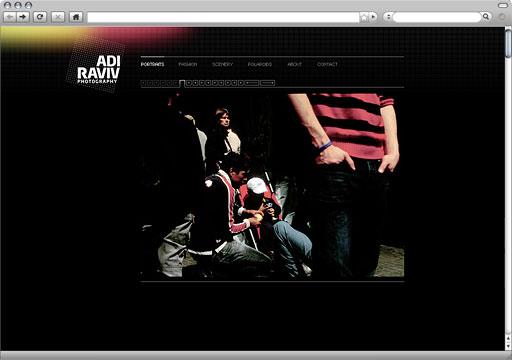Go back with the browser back arrow
Image resolution: width=512 pixels, height=360 pixels.
point(10,17)
